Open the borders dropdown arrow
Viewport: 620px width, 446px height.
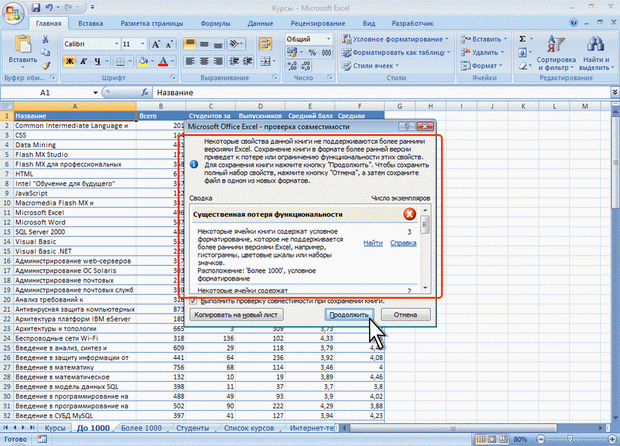(x=130, y=61)
